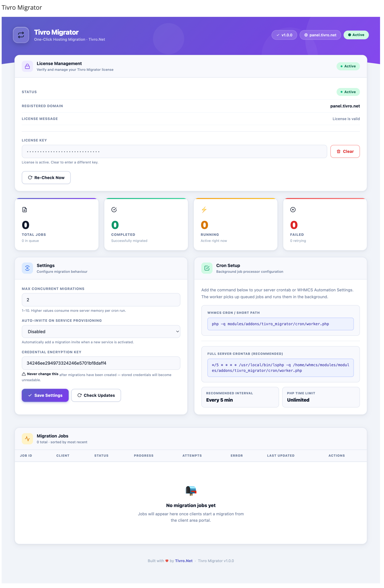This screenshot has width=384, height=588.
Task: Open the Auto-Invite on Service Provisioning dropdown
Action: point(101,331)
